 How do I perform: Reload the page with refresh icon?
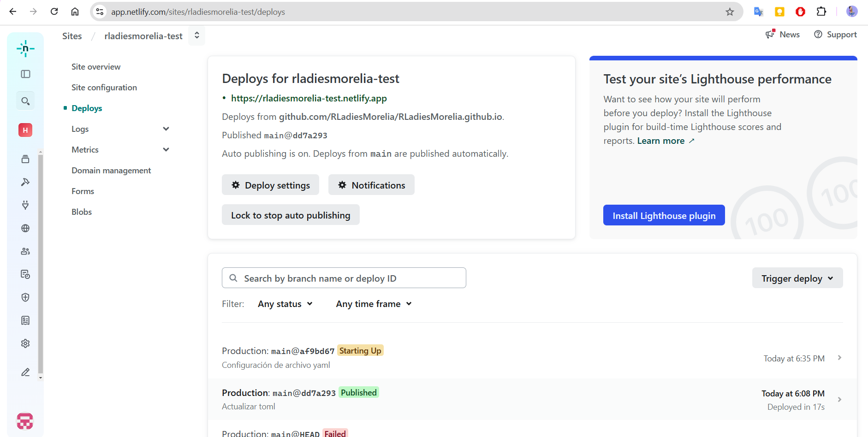coord(54,12)
